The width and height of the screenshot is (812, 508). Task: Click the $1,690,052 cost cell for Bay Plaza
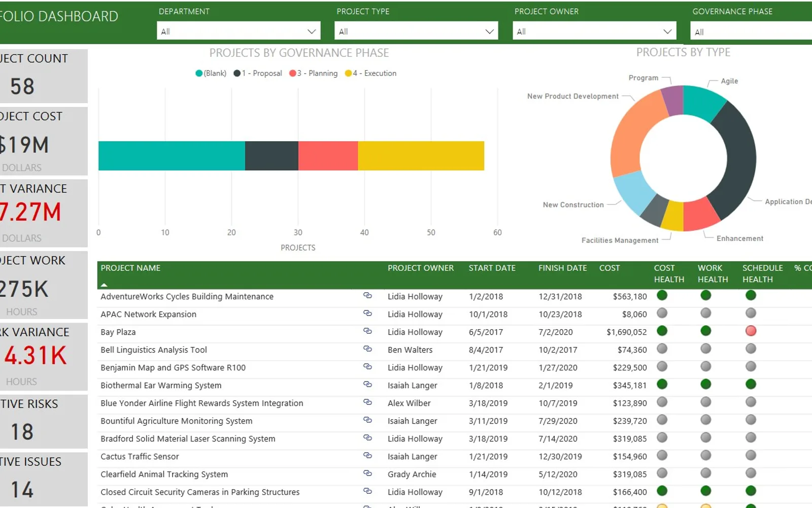pyautogui.click(x=627, y=332)
